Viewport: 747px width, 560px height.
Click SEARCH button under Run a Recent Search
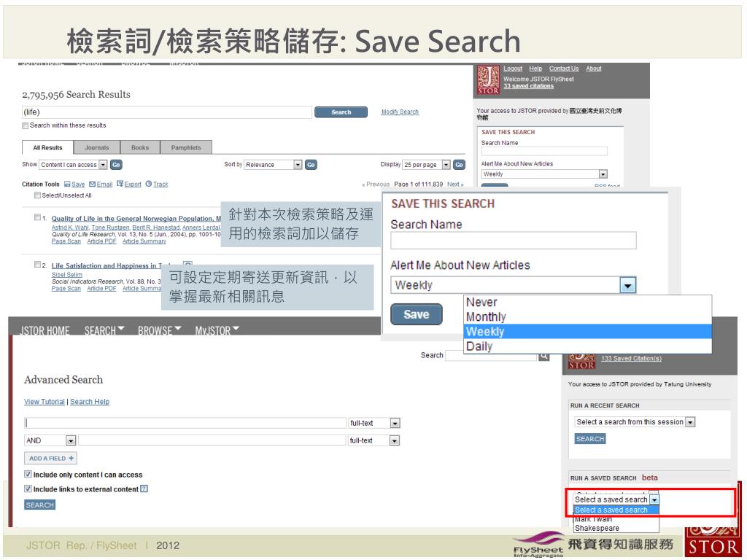[589, 439]
